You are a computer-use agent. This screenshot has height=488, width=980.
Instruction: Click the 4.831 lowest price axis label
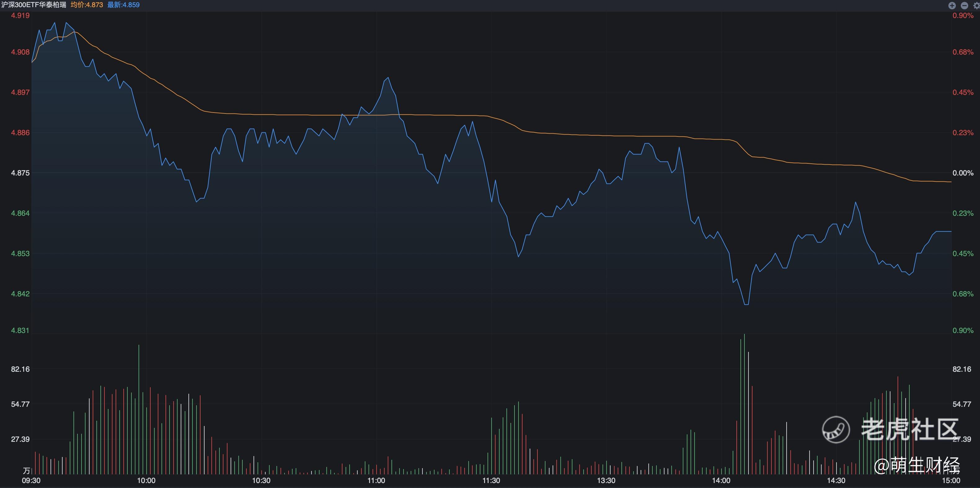pyautogui.click(x=20, y=331)
